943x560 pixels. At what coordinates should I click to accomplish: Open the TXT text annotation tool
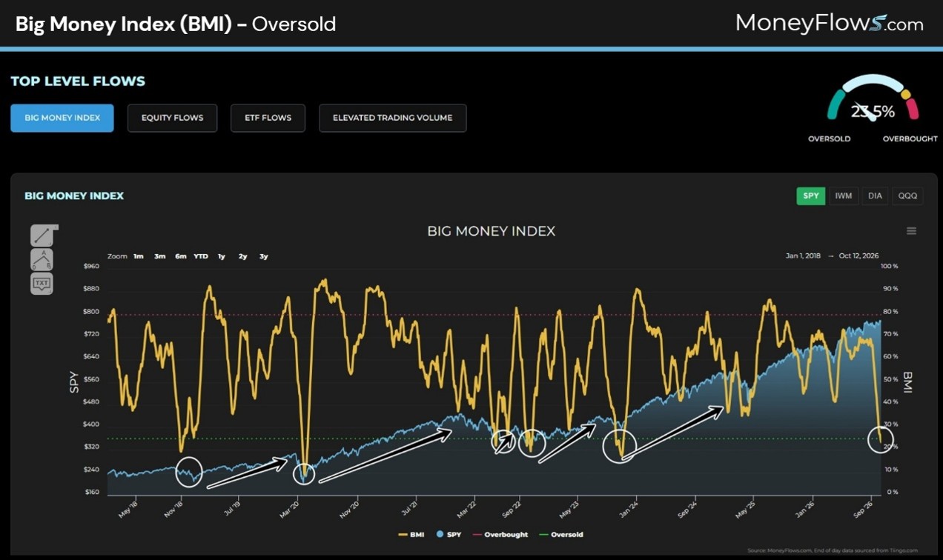(42, 283)
